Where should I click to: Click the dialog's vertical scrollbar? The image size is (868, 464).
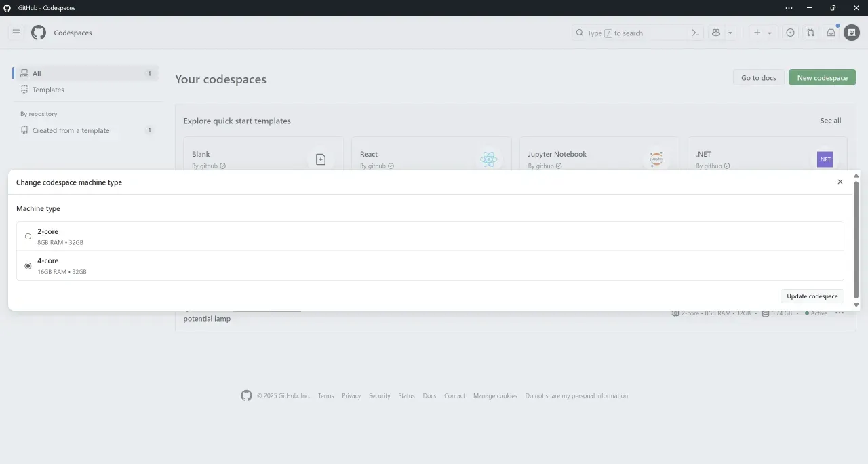(x=856, y=240)
